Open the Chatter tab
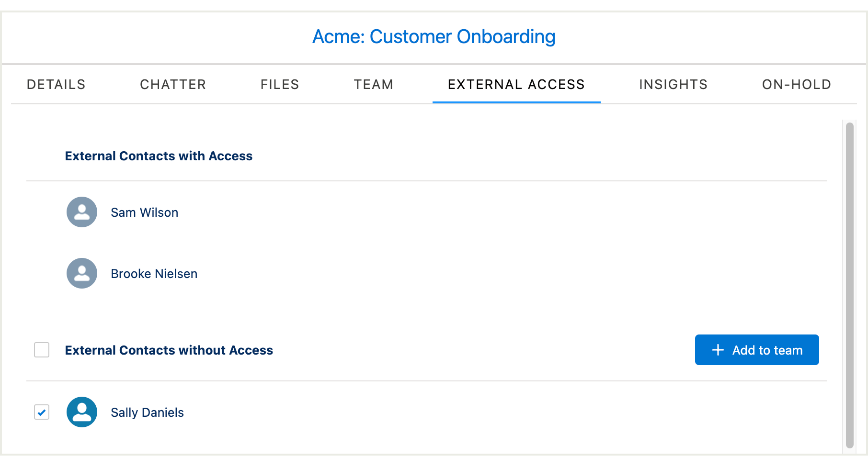The image size is (868, 468). point(173,84)
